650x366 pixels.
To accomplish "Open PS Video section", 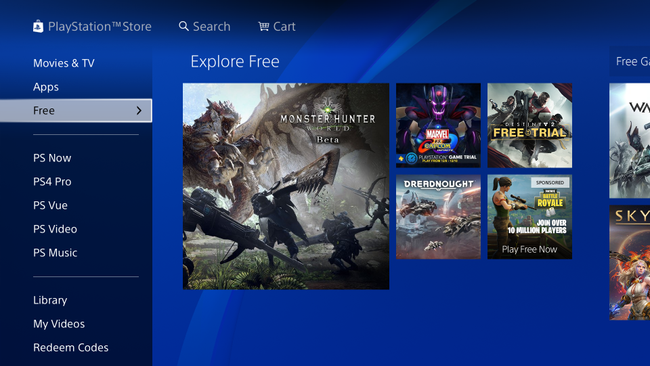I will pyautogui.click(x=55, y=229).
